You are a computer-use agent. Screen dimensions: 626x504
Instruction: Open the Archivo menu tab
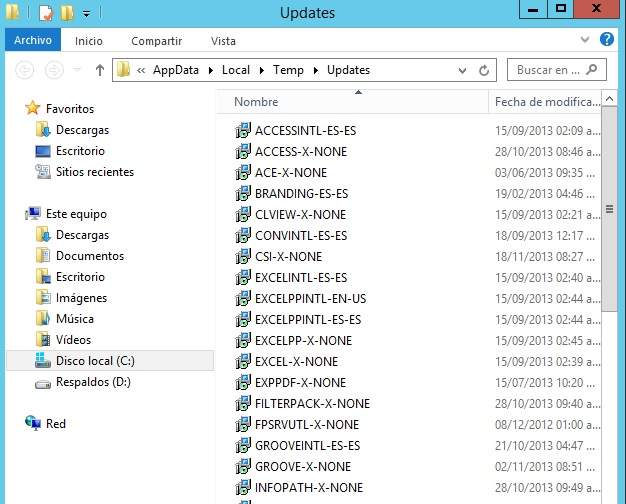coord(32,41)
